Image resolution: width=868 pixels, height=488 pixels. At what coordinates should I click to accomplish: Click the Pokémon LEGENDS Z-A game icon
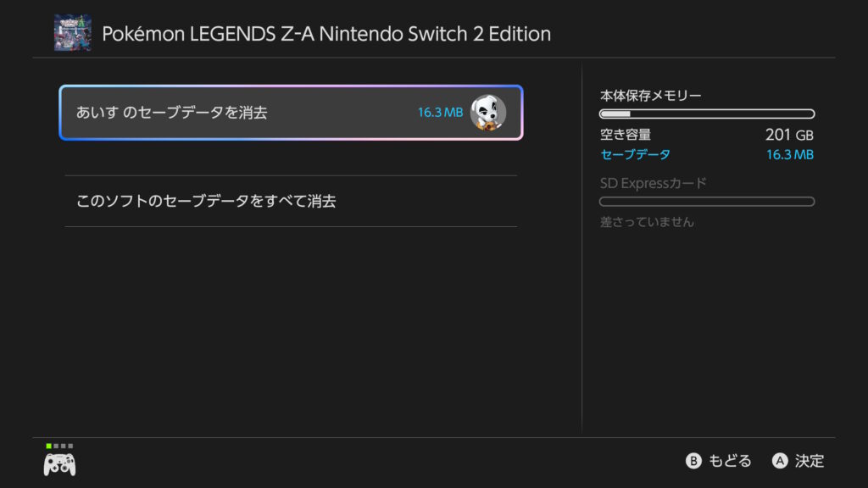[x=73, y=33]
